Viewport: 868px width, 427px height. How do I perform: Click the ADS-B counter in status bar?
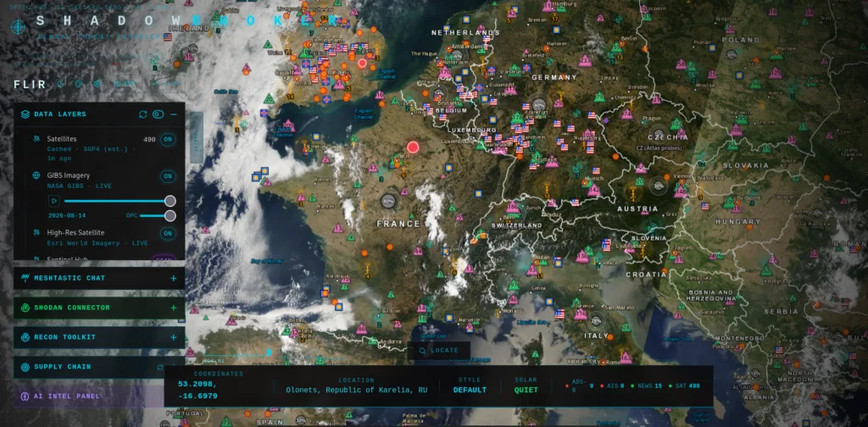point(578,386)
